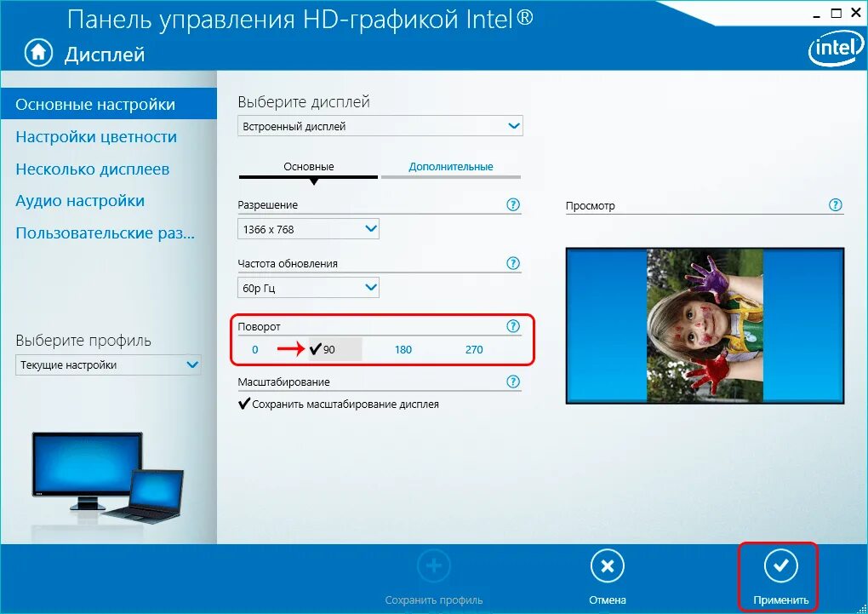This screenshot has width=868, height=614.
Task: Click the Просмотр label
Action: coord(590,205)
